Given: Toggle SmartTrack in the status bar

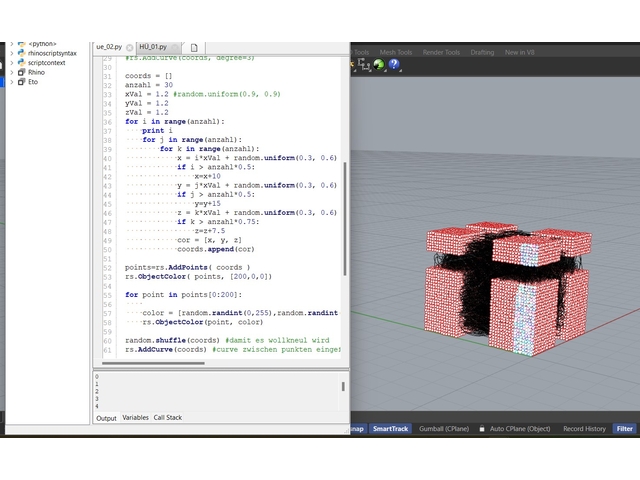Looking at the screenshot, I should [389, 429].
